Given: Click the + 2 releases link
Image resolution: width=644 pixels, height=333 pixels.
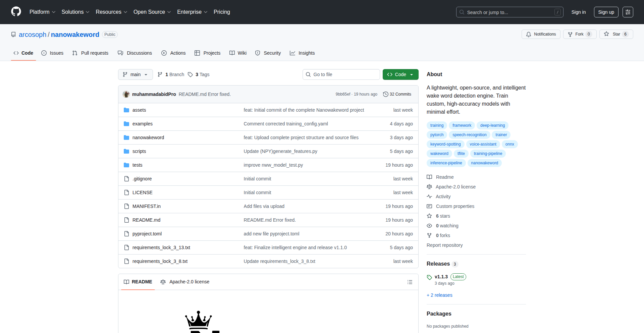Looking at the screenshot, I should click(439, 295).
